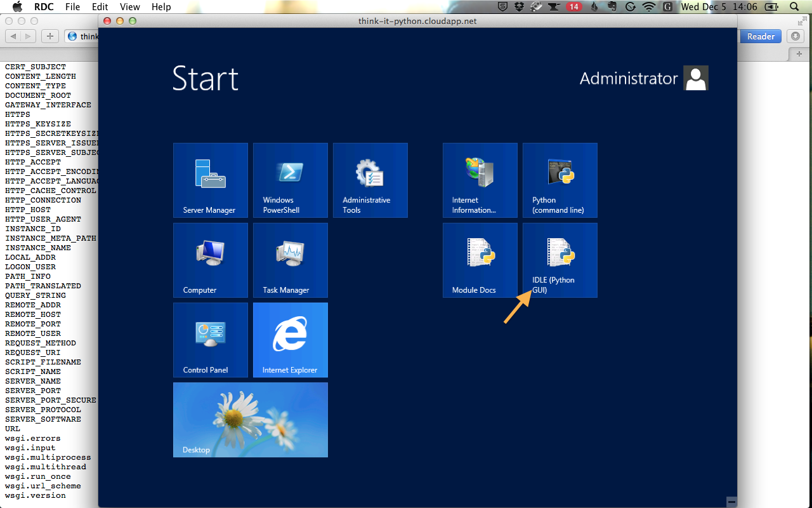The height and width of the screenshot is (508, 812).
Task: Click SCRIPT_NAME text in Safari page
Action: coord(33,371)
